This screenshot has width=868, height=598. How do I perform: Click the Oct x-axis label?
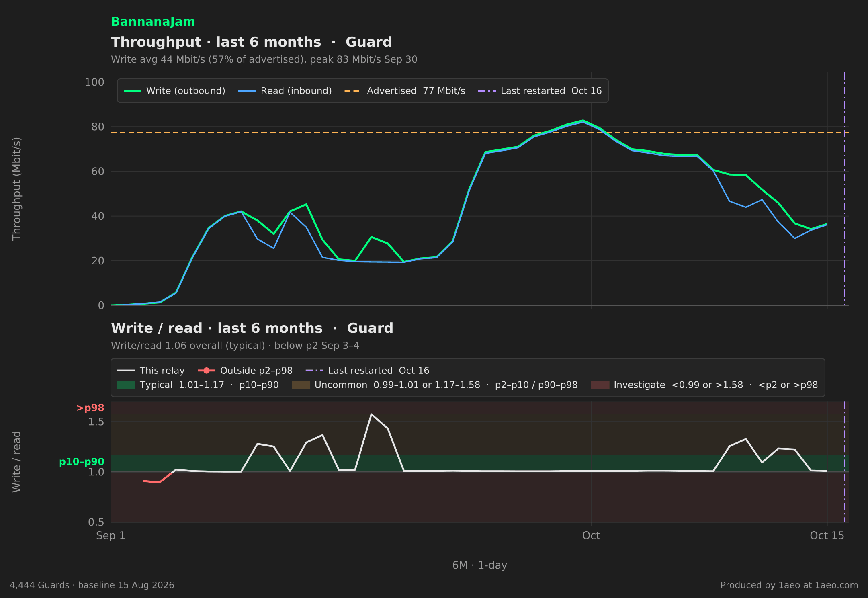591,536
